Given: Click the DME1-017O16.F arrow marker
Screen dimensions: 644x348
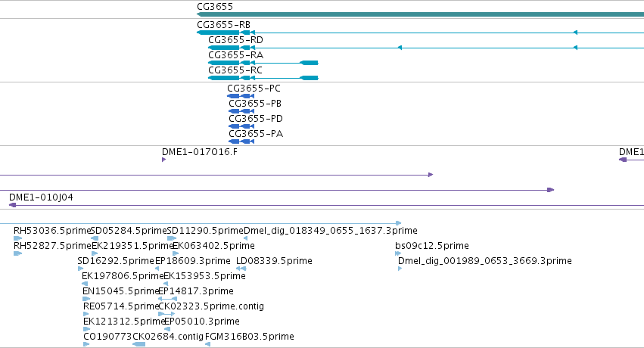Looking at the screenshot, I should click(x=164, y=160).
